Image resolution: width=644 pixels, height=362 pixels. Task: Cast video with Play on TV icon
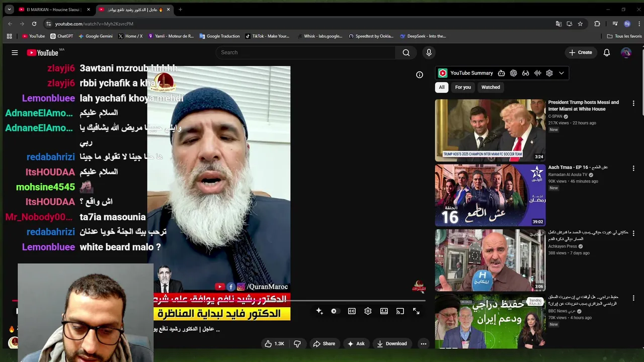(x=400, y=311)
